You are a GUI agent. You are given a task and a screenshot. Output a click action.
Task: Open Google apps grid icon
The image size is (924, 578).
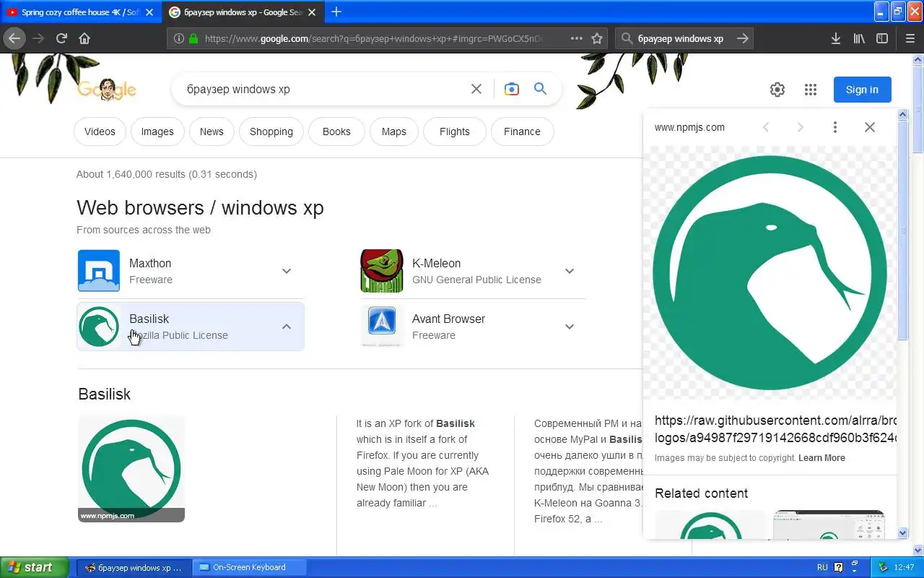[811, 90]
